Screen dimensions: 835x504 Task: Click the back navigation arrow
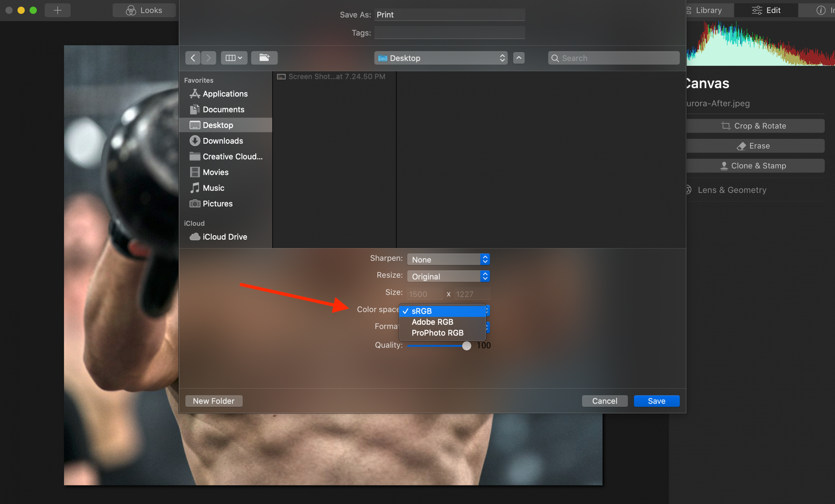193,58
